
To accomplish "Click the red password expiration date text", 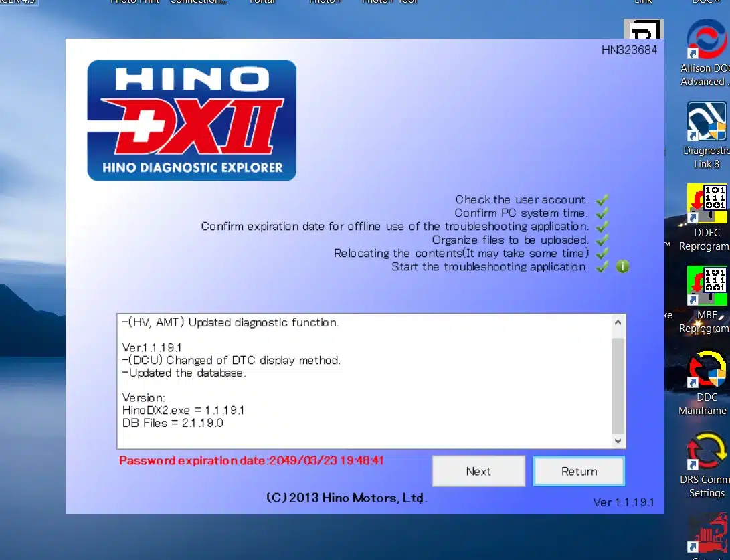I will (252, 461).
